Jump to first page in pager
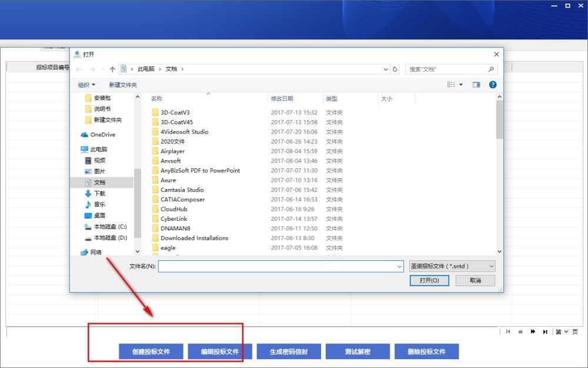 click(x=508, y=331)
